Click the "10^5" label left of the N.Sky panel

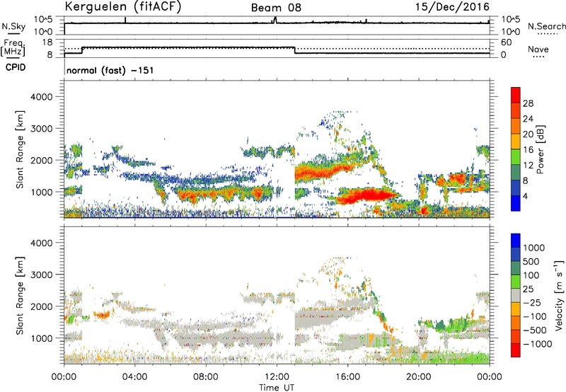click(x=43, y=19)
